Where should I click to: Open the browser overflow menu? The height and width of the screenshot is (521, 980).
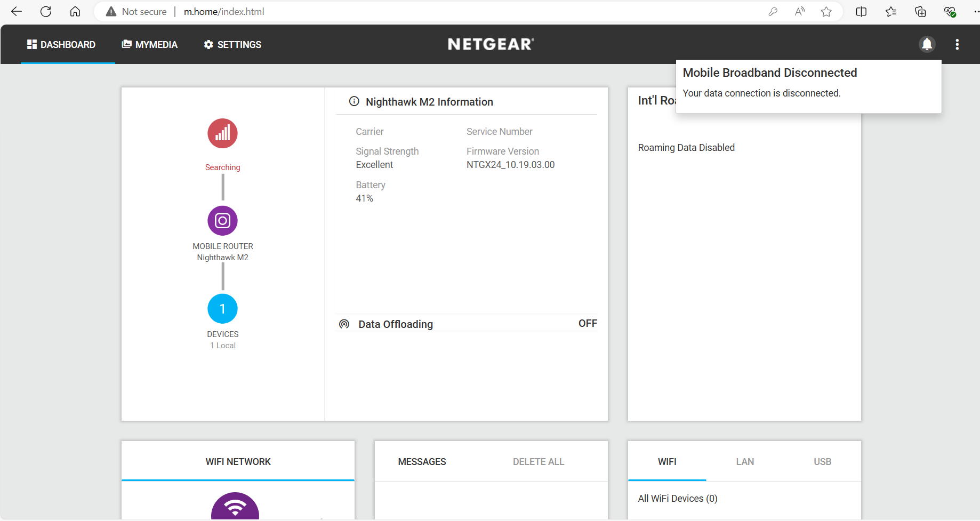pyautogui.click(x=975, y=11)
